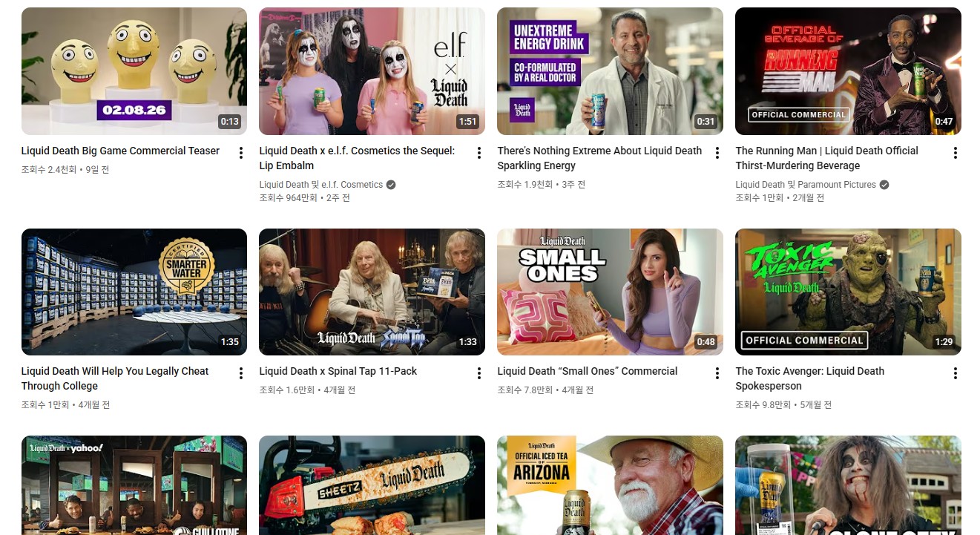
Task: Open action menu for The Toxic Avenger video
Action: (955, 373)
